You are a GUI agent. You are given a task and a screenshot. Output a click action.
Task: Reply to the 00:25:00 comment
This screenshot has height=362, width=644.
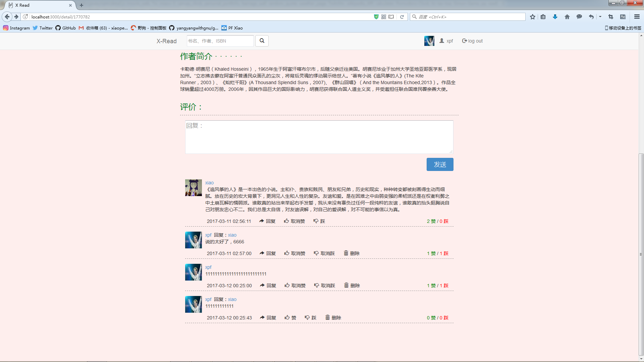tap(268, 286)
